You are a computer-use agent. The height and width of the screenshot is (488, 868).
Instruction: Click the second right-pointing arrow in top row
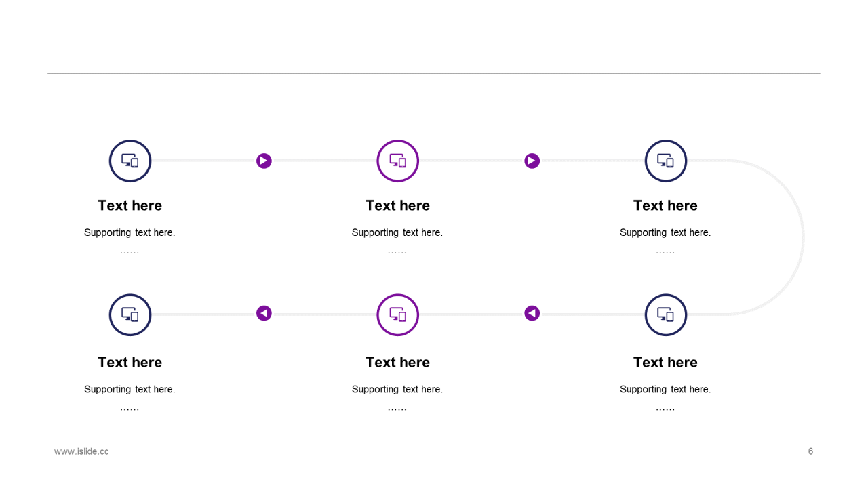click(x=532, y=161)
